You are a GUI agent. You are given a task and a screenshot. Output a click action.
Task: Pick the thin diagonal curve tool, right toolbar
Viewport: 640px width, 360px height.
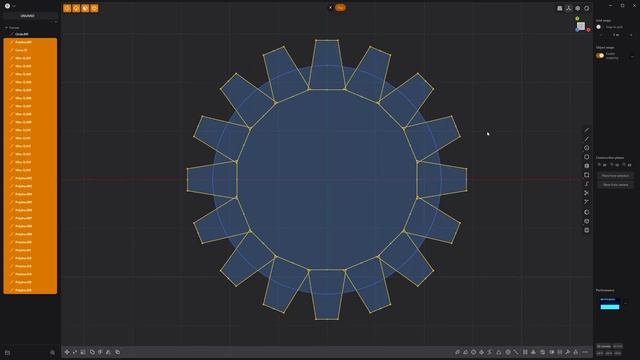click(587, 130)
